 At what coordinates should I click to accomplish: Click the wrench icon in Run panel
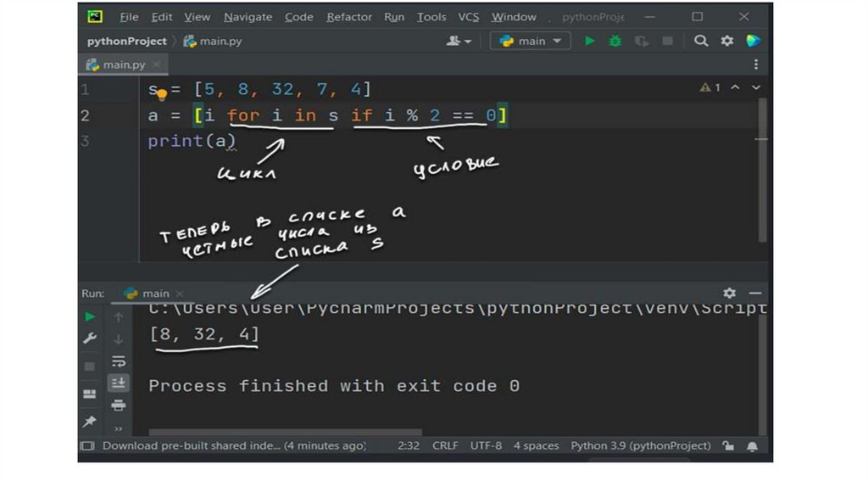point(90,339)
